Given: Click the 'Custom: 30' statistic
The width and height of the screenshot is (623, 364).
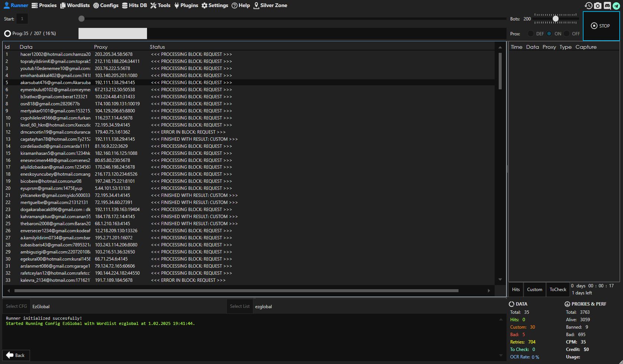Looking at the screenshot, I should point(523,327).
